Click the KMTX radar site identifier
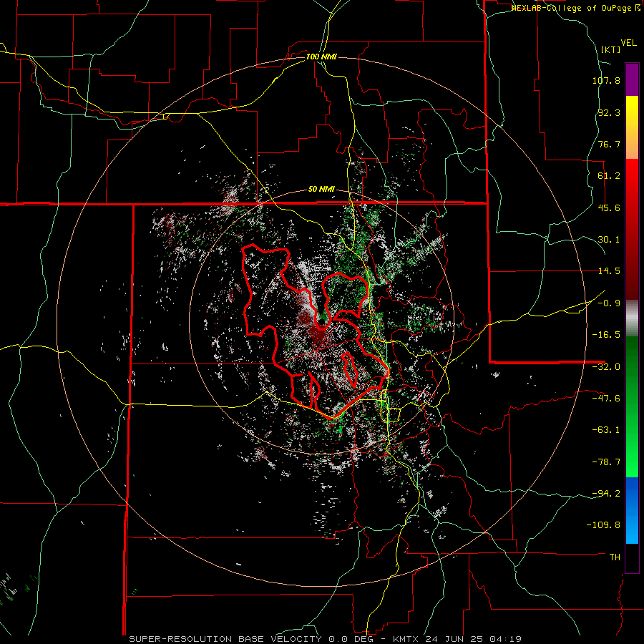 pyautogui.click(x=408, y=639)
